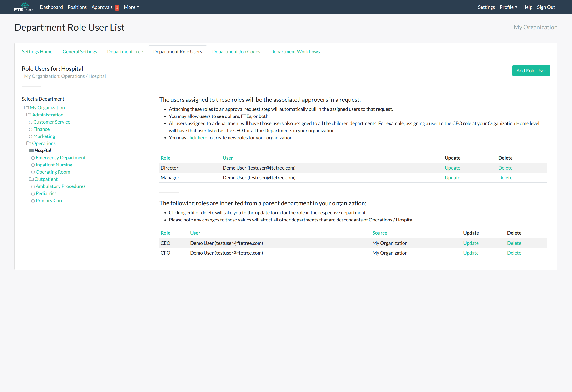Screen dimensions: 572x392
Task: Click the Approvals red notification badge
Action: (x=117, y=8)
